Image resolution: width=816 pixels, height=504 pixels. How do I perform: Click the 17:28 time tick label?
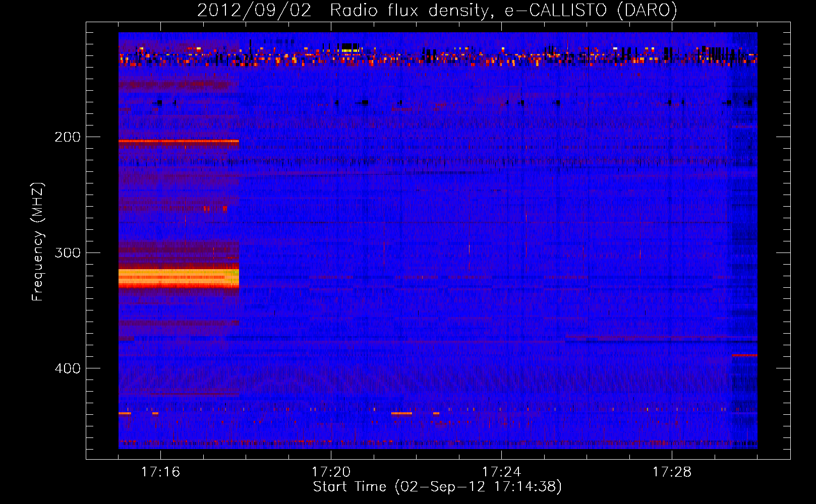(x=672, y=472)
